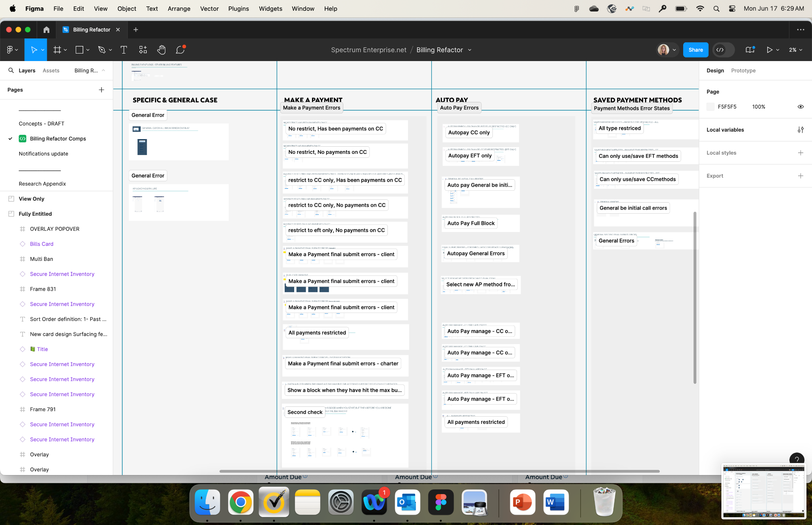Image resolution: width=812 pixels, height=525 pixels.
Task: Open the Figma main menu icon
Action: (x=10, y=50)
